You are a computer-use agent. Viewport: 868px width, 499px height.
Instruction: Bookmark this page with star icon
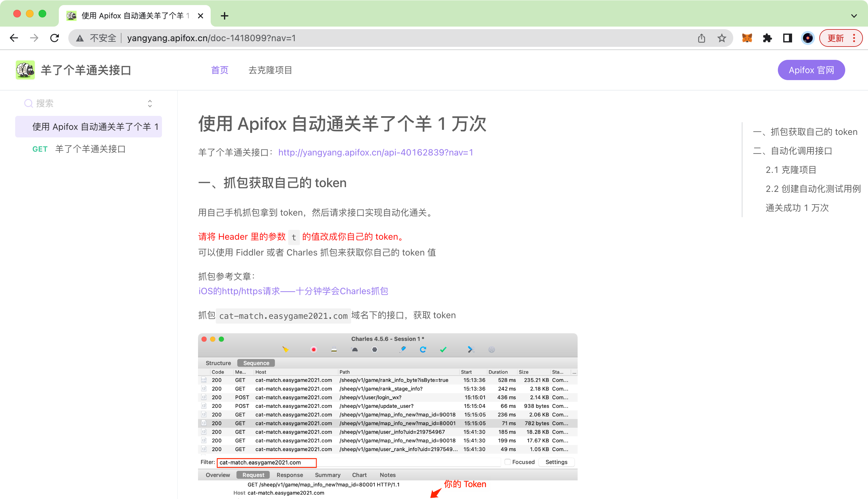pyautogui.click(x=722, y=38)
